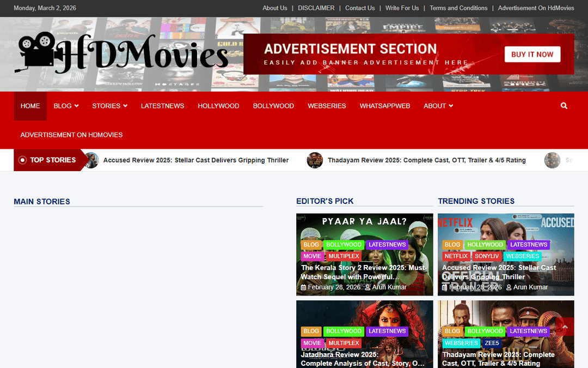Expand the About menu dropdown

click(x=438, y=106)
